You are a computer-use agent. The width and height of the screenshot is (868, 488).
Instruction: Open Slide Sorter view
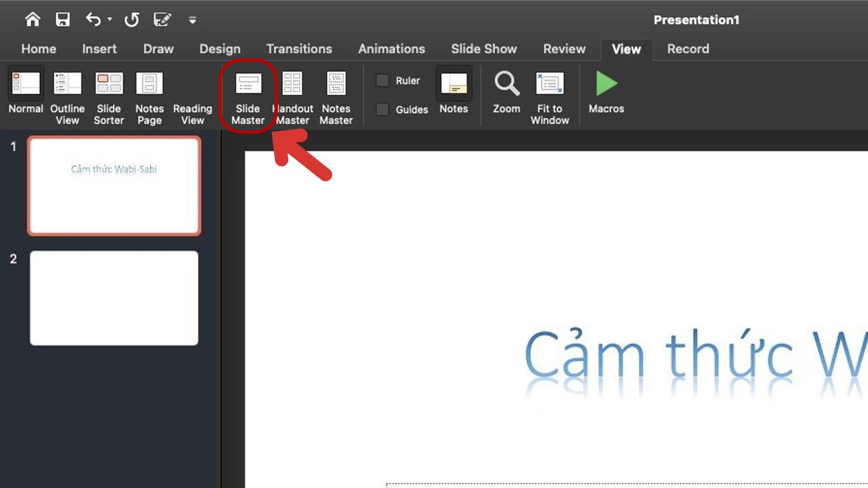(x=108, y=99)
